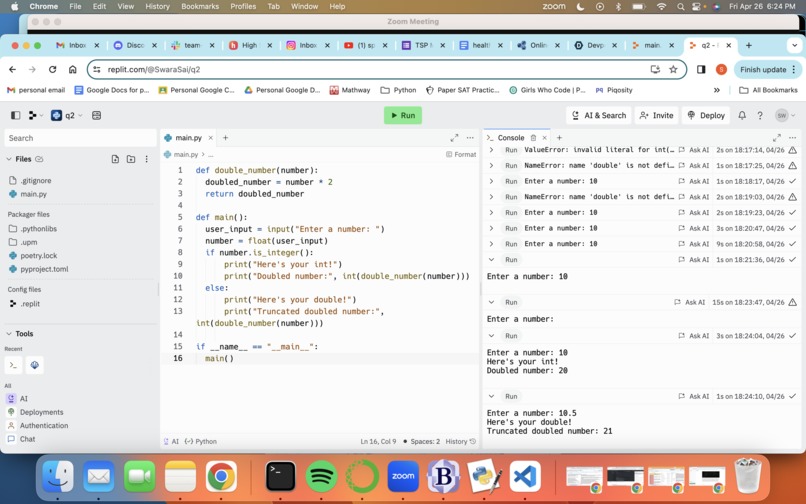Open the help question mark icon
Viewport: 806px width, 504px height.
[760, 115]
